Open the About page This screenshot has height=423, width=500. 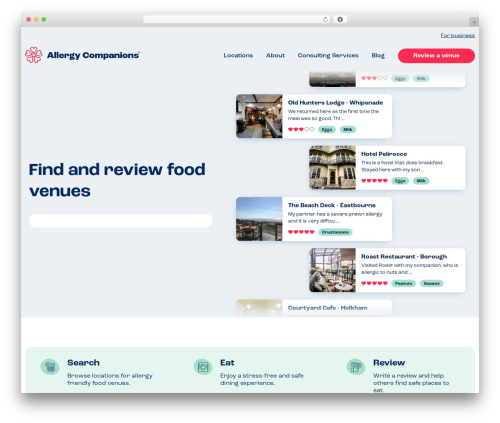coord(275,55)
